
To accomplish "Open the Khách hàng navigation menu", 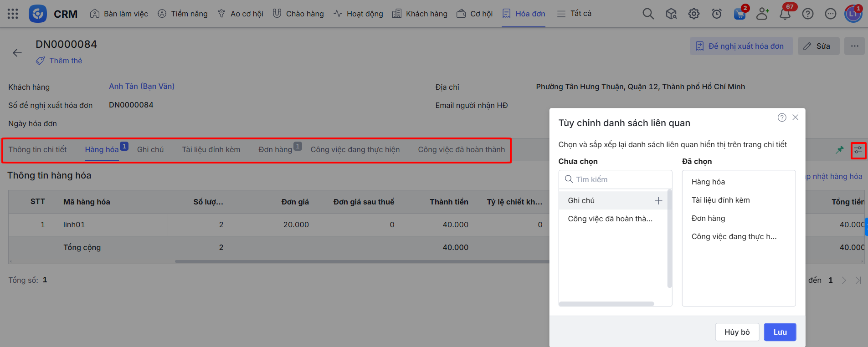I will click(420, 14).
